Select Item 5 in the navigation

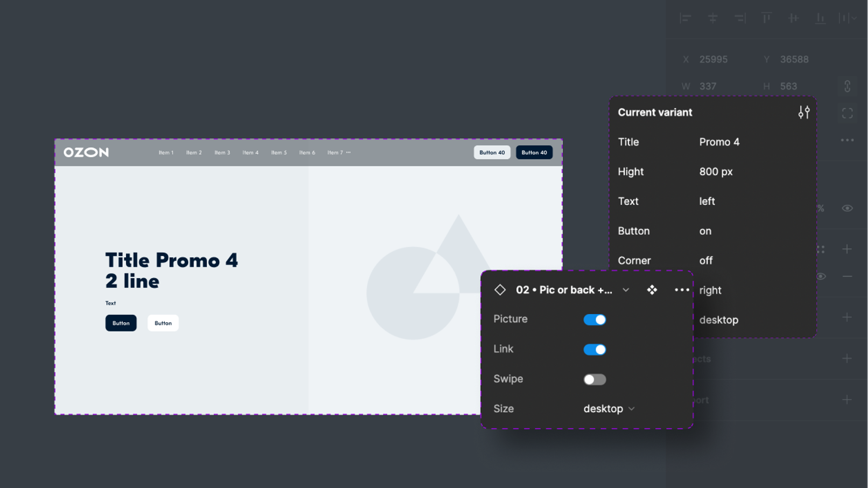coord(279,152)
